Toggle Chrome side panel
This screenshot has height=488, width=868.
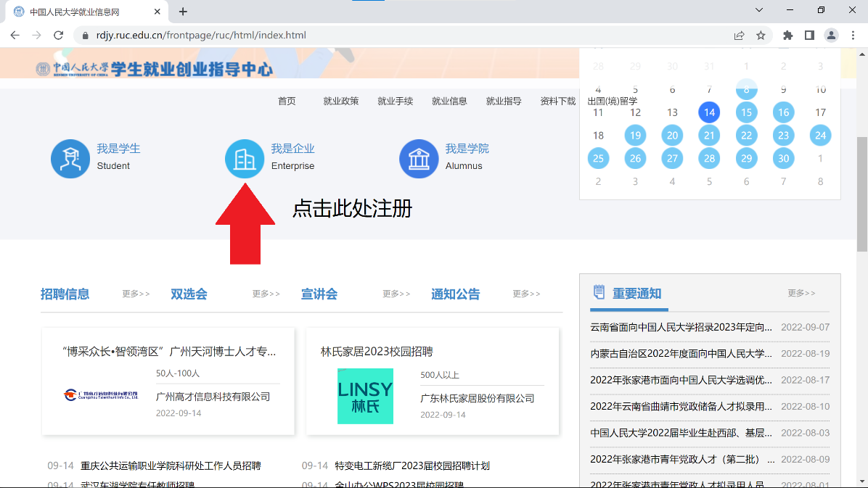809,35
